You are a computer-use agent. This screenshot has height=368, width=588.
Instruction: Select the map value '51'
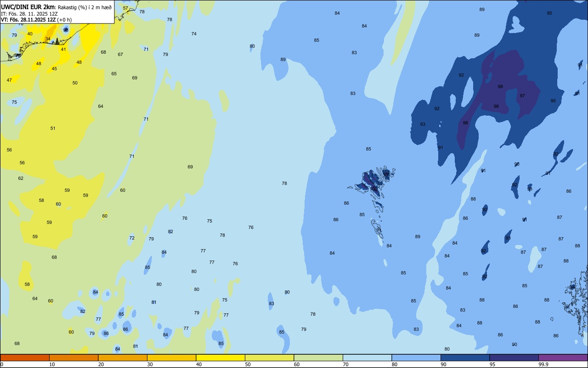pyautogui.click(x=53, y=128)
